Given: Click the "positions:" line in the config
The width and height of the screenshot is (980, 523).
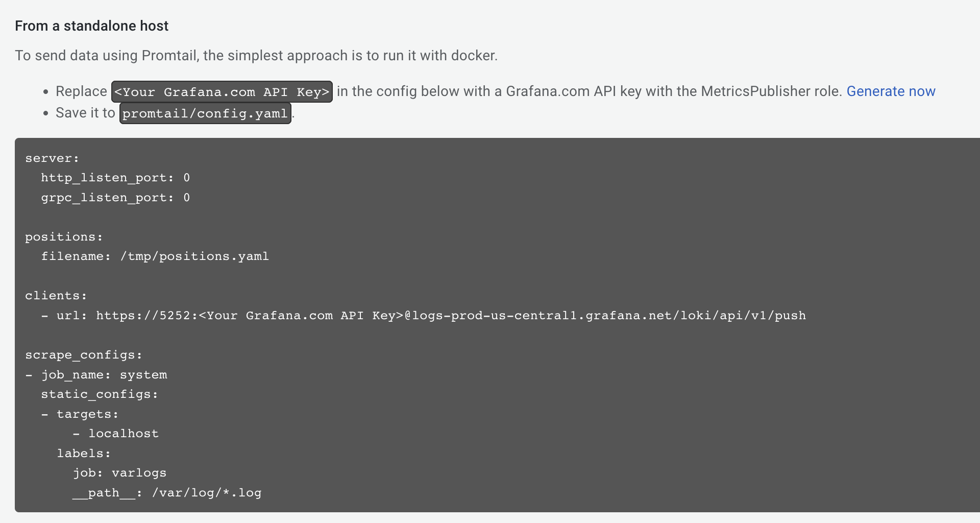Looking at the screenshot, I should click(x=64, y=237).
